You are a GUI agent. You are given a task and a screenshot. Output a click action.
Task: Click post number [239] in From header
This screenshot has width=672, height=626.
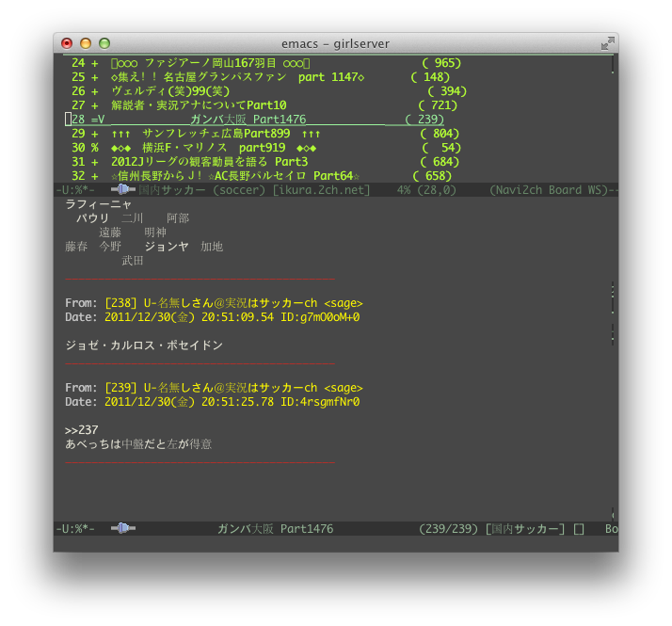[120, 388]
